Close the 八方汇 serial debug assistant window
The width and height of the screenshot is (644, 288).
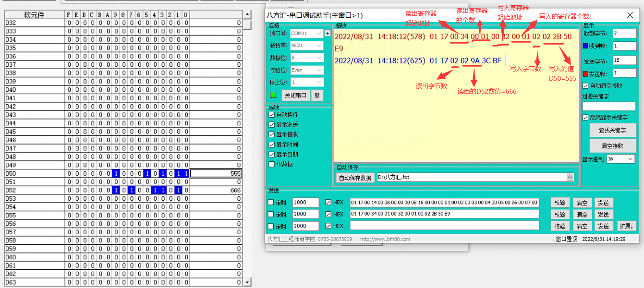pyautogui.click(x=630, y=15)
